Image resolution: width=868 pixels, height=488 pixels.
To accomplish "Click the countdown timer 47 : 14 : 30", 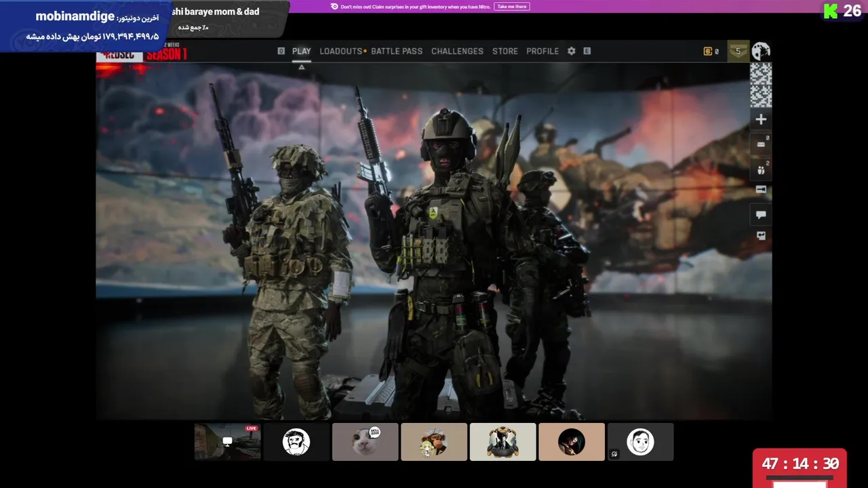I will tap(800, 464).
